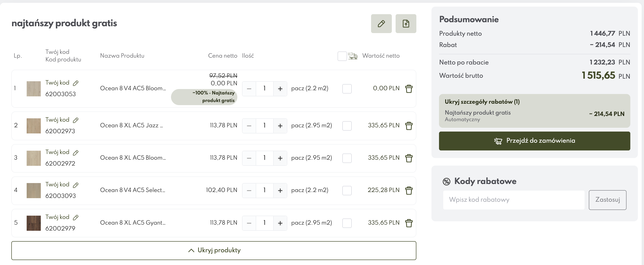Click the Zastosuj discount code button
The height and width of the screenshot is (265, 644).
607,200
